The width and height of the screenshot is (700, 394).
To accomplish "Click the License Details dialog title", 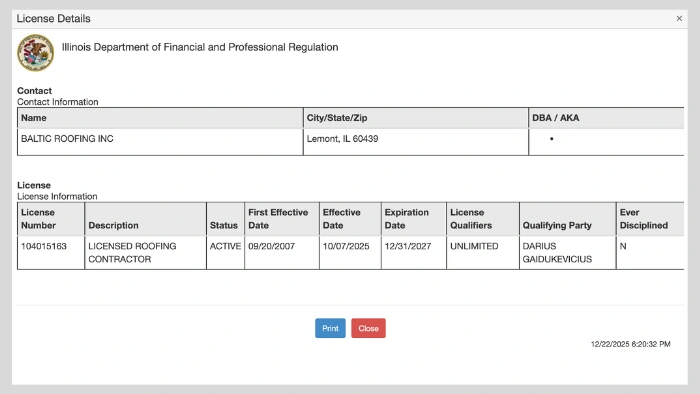I will (54, 19).
